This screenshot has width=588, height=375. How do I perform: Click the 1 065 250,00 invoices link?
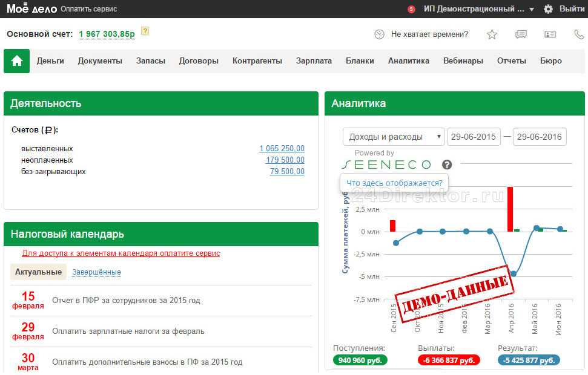[282, 149]
